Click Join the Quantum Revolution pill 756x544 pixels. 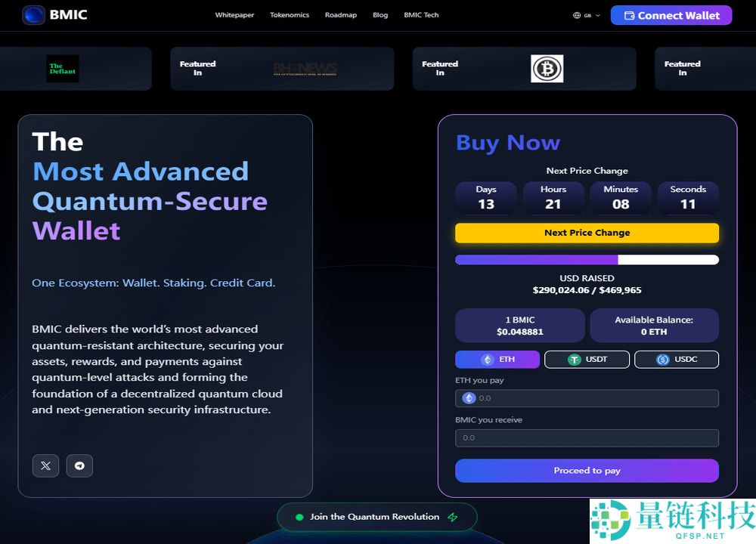point(376,517)
